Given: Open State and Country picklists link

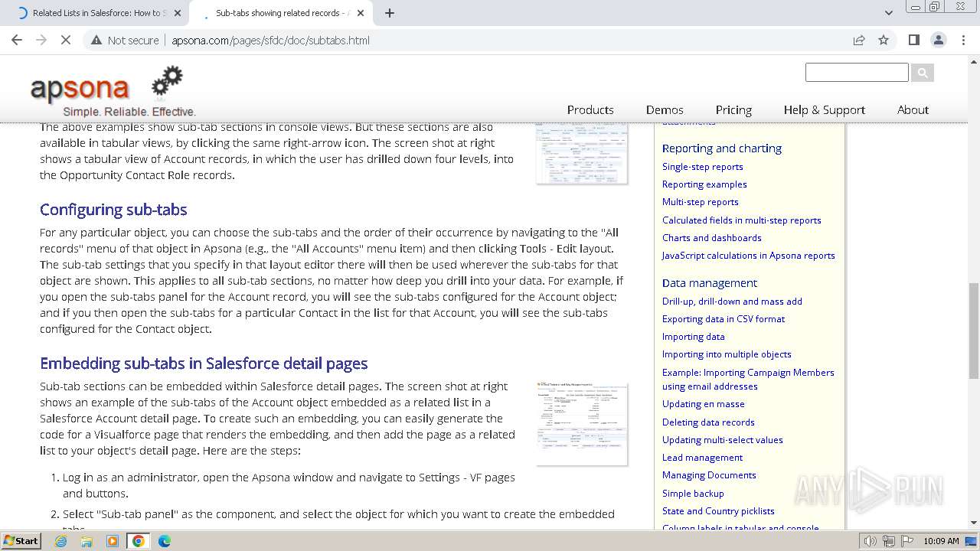Looking at the screenshot, I should pos(718,510).
